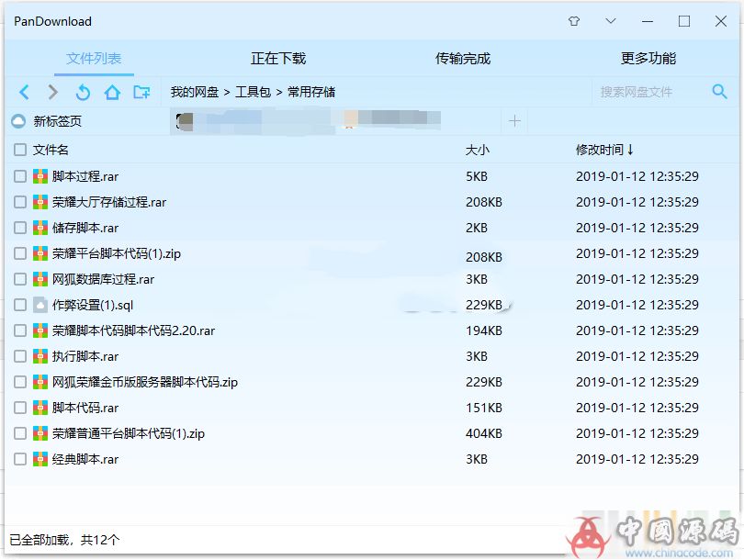Select file name 网狐数据库过程.rar

tap(103, 279)
